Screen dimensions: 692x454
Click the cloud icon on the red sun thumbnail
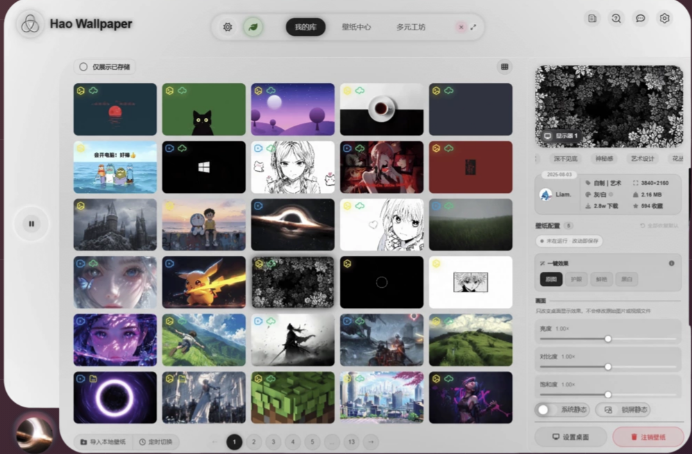93,90
